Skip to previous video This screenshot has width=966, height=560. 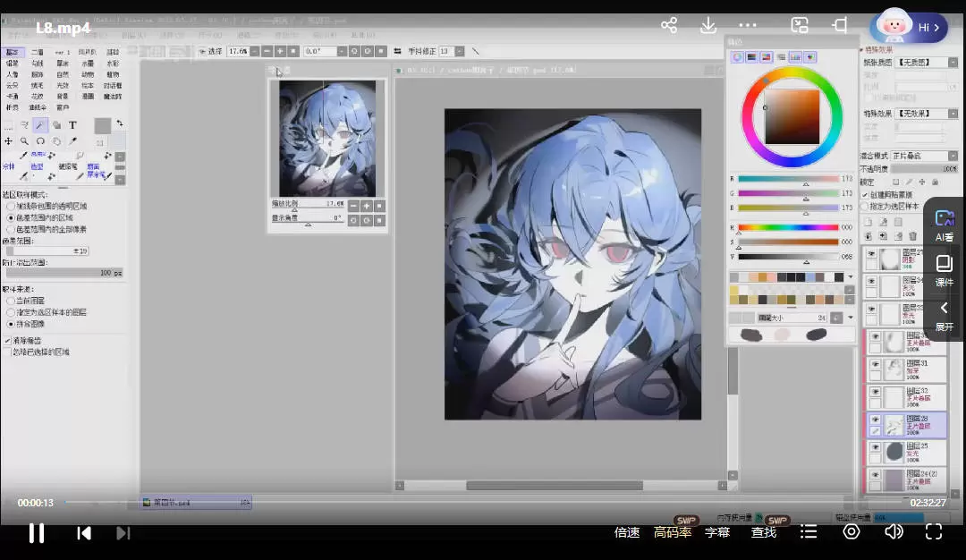point(84,533)
